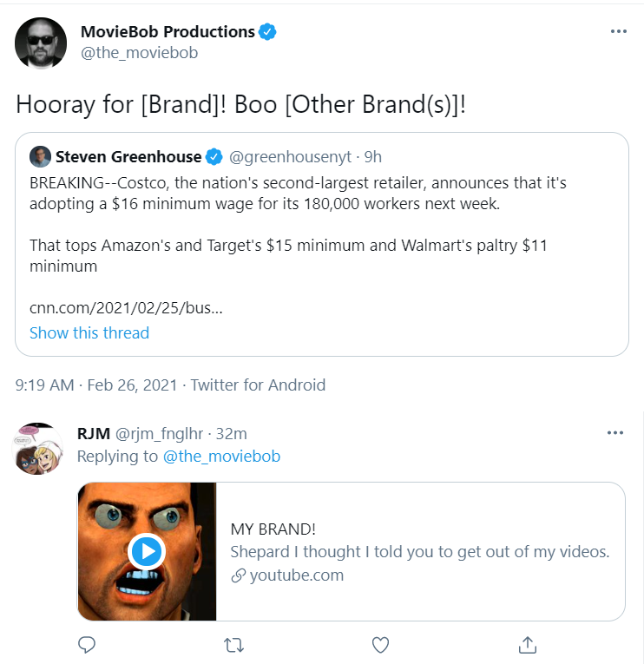Open the more options on MovieBob's tweet
The image size is (644, 664).
coord(619,31)
